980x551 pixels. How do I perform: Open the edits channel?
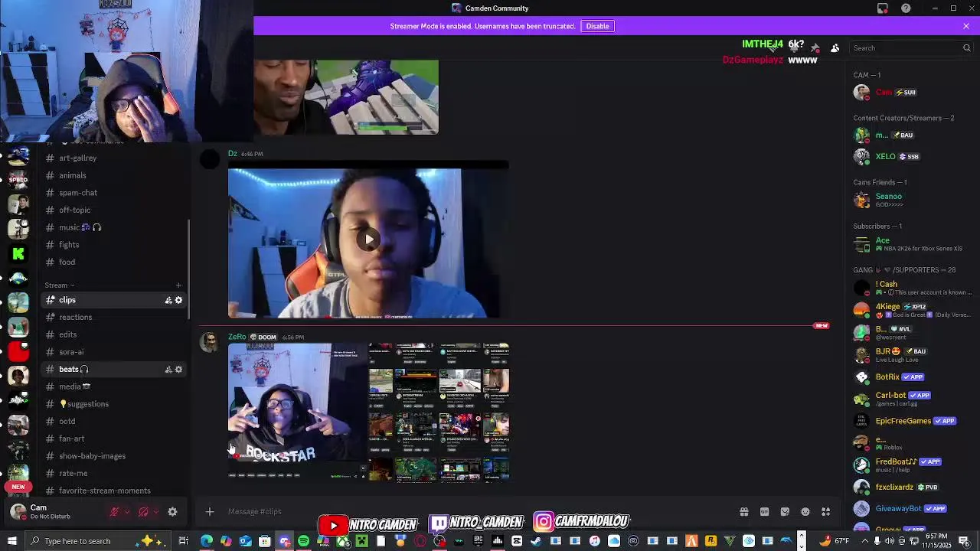[x=113, y=334]
